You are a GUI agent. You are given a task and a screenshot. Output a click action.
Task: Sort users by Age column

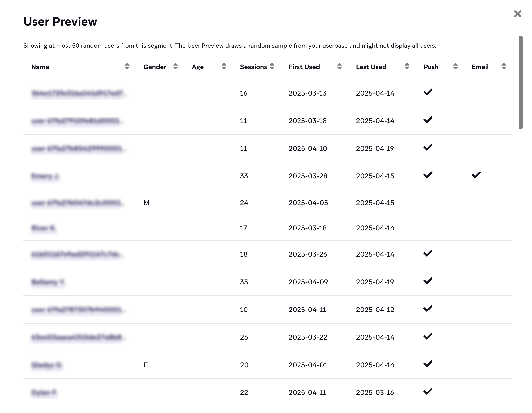point(224,67)
